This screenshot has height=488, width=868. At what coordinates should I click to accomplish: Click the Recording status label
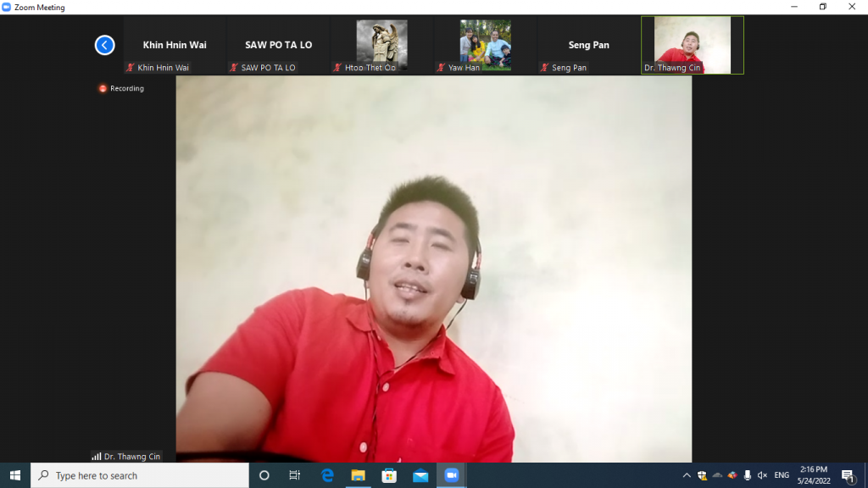coord(127,88)
